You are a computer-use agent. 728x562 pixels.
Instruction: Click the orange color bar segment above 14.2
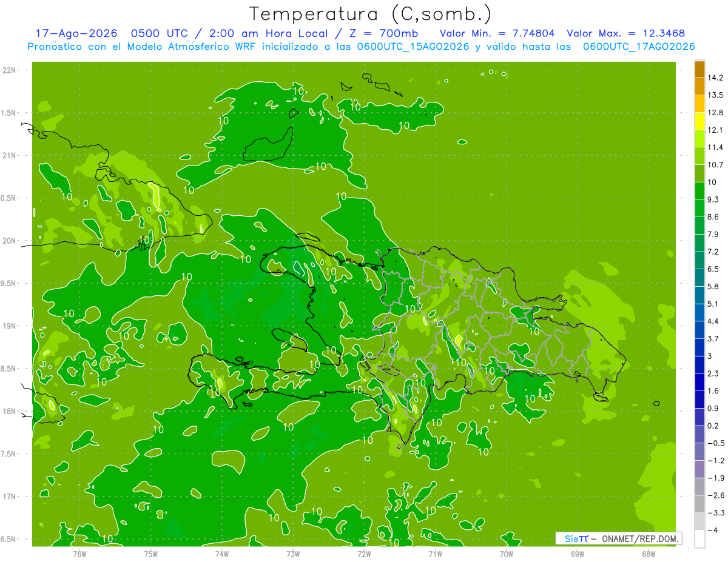coord(699,69)
